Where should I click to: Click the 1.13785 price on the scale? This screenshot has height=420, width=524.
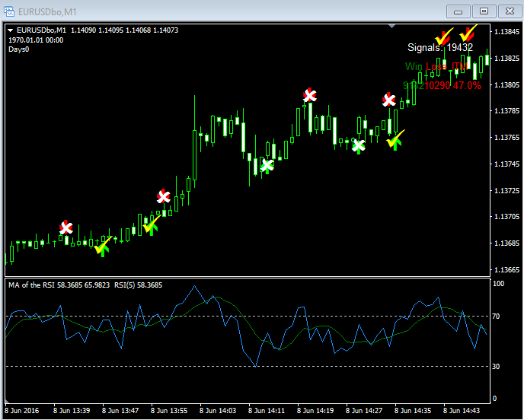tap(507, 111)
